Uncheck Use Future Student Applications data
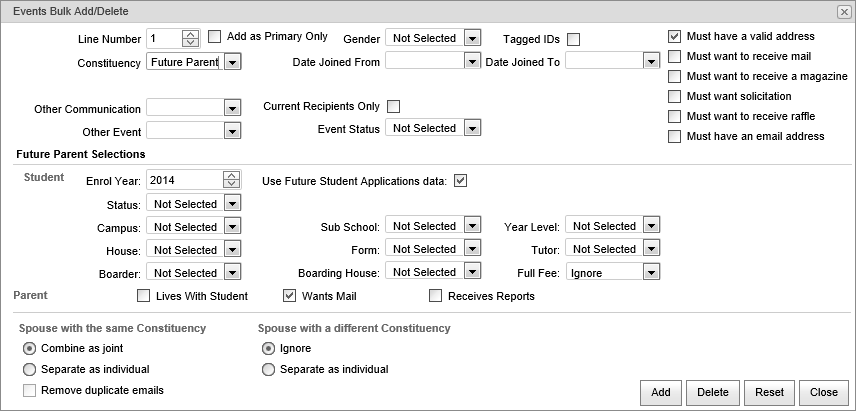Screen dimensions: 856x411 461,181
